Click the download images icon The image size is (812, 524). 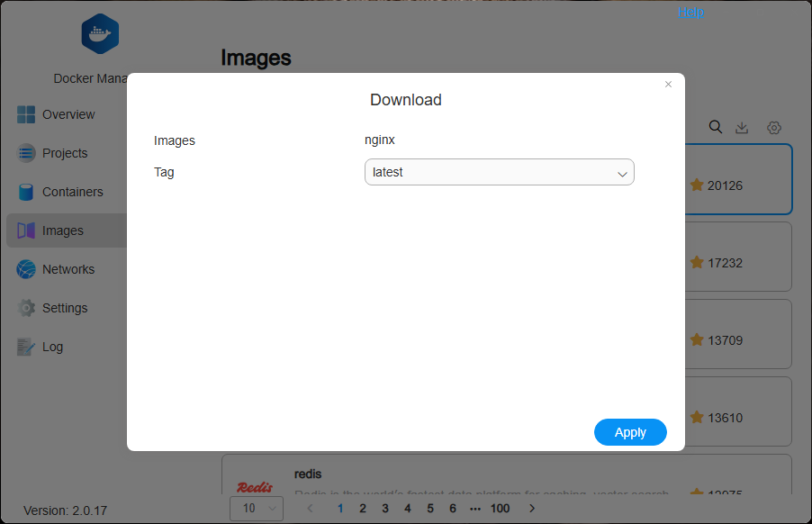(x=742, y=128)
